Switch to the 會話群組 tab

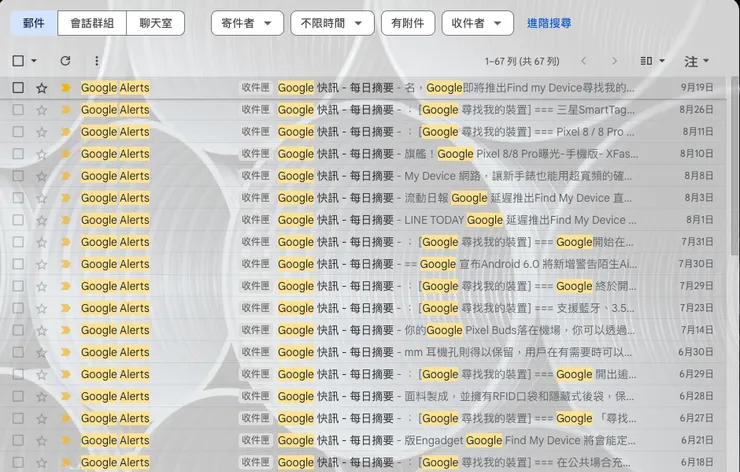tap(92, 23)
